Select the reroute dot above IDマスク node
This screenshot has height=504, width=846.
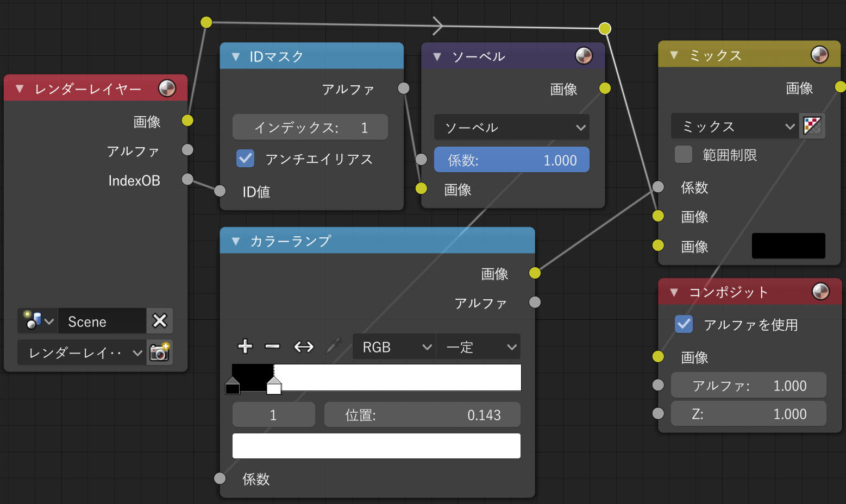(206, 22)
